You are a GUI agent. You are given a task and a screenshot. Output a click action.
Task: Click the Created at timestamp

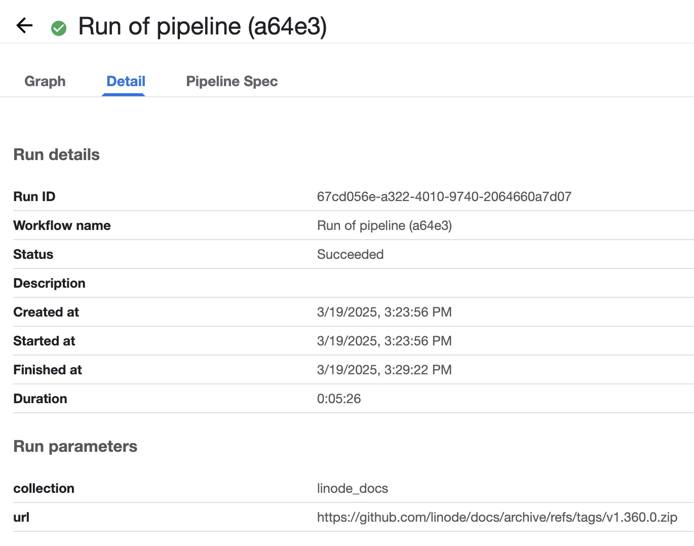384,312
